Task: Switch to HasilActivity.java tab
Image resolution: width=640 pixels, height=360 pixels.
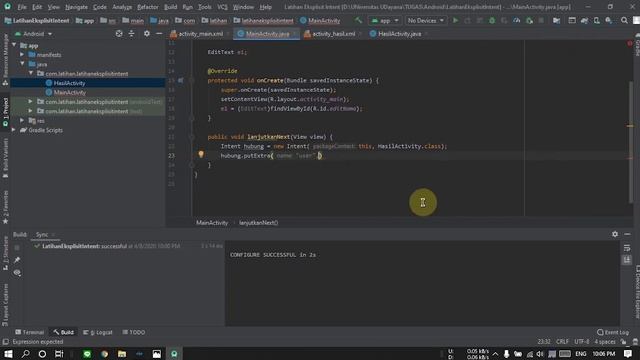Action: pyautogui.click(x=399, y=34)
